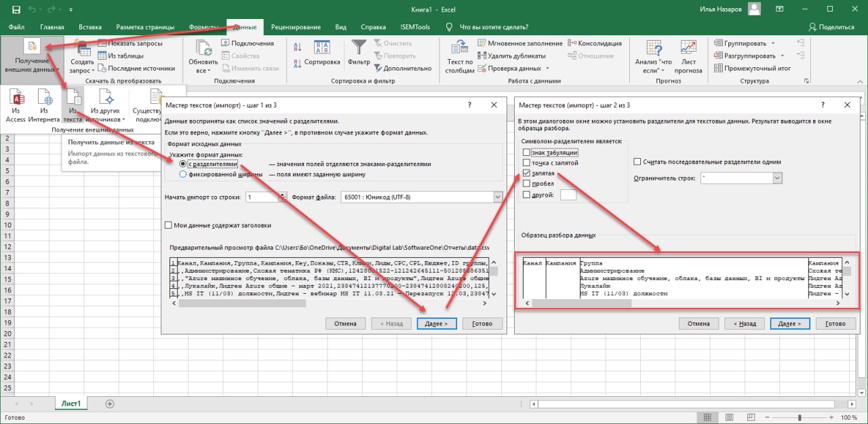Click Поделиться share button
The image size is (868, 424).
(831, 27)
